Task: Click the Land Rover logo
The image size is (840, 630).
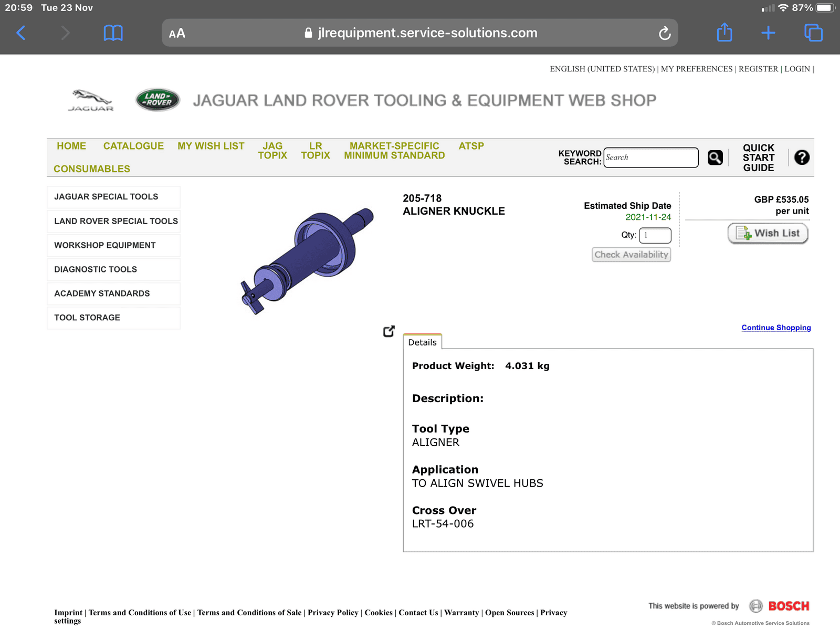Action: click(157, 100)
